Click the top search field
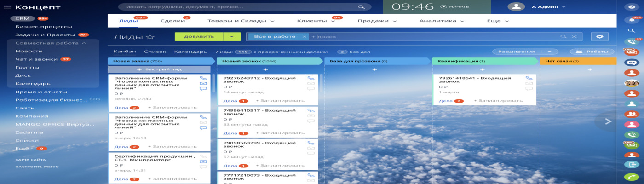 click(244, 7)
